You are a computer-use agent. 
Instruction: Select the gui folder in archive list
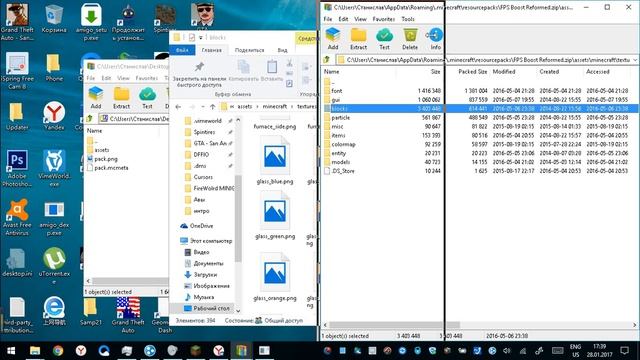[x=336, y=100]
